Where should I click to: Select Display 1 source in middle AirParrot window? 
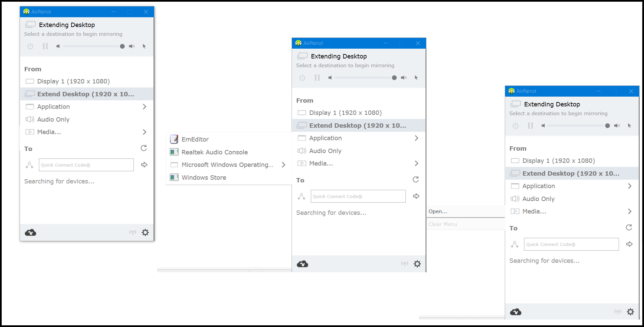(x=359, y=113)
